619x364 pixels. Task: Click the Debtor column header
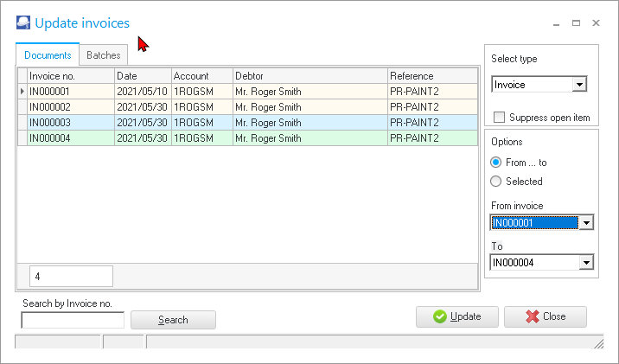point(309,76)
